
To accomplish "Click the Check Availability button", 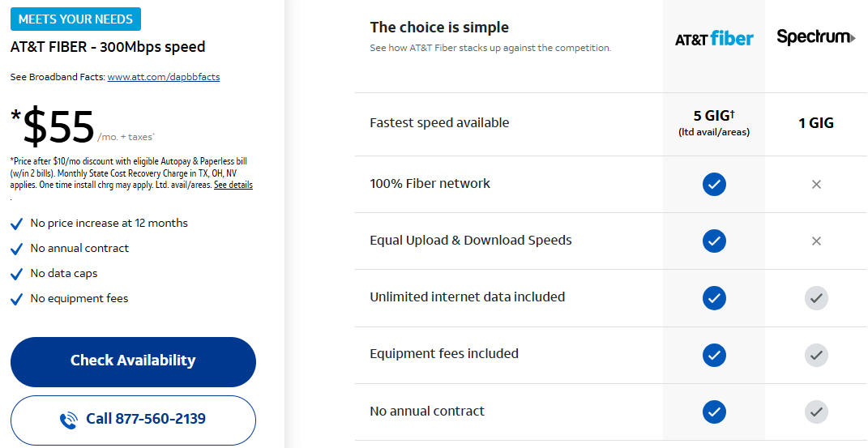I will tap(133, 361).
